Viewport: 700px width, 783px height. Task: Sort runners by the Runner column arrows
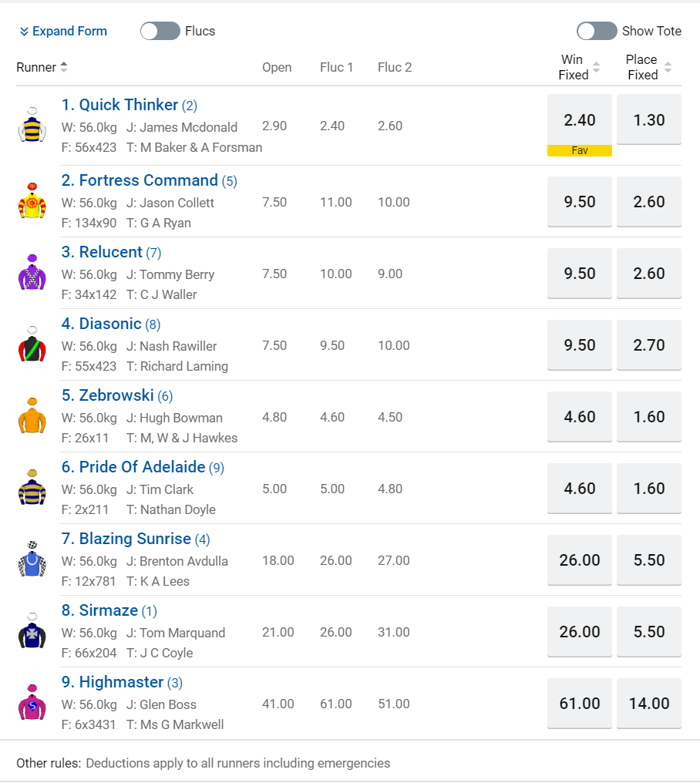pos(64,67)
